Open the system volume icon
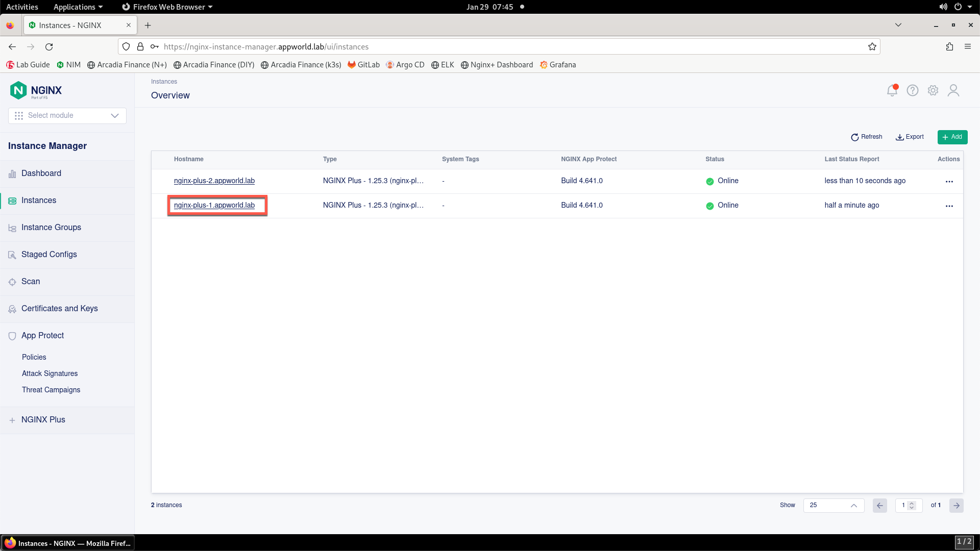980x551 pixels. click(943, 7)
